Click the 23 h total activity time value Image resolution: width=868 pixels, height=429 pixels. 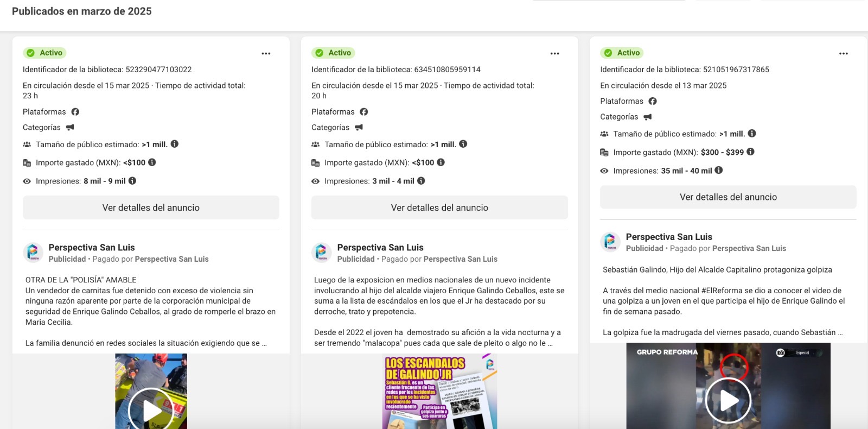[x=30, y=96]
